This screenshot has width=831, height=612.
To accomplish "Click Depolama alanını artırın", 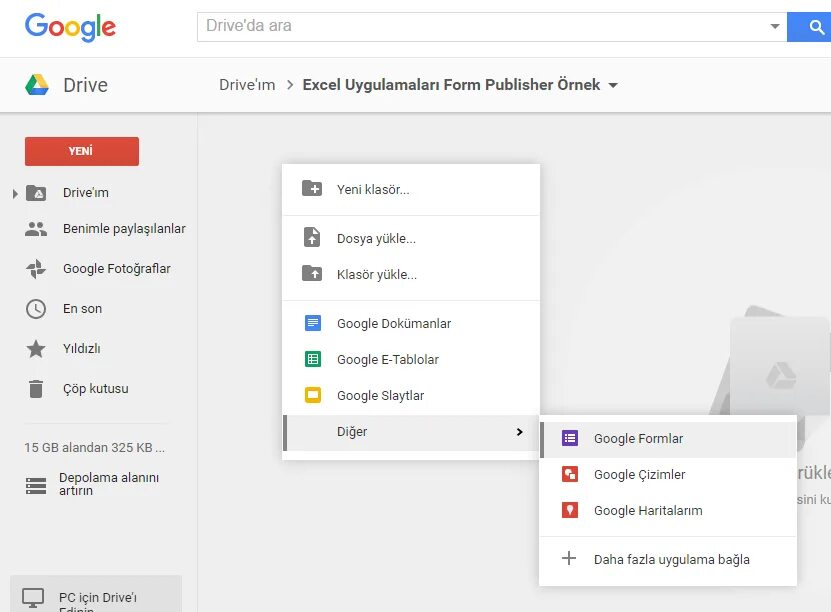I will tap(109, 484).
